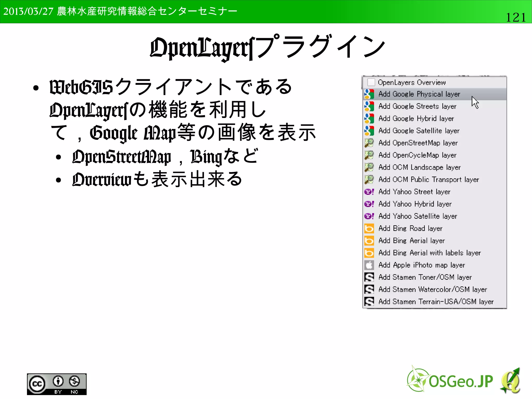532x399 pixels.
Task: Select Add Bing Road layer
Action: tap(435, 228)
